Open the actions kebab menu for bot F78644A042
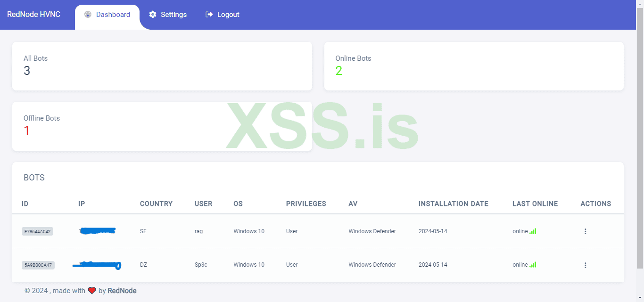The height and width of the screenshot is (302, 644). tap(586, 231)
